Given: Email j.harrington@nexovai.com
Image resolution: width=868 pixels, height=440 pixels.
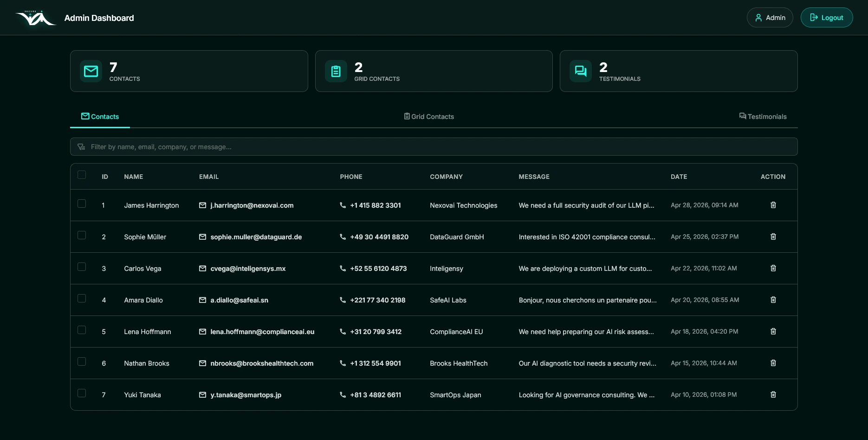Looking at the screenshot, I should click(x=252, y=205).
